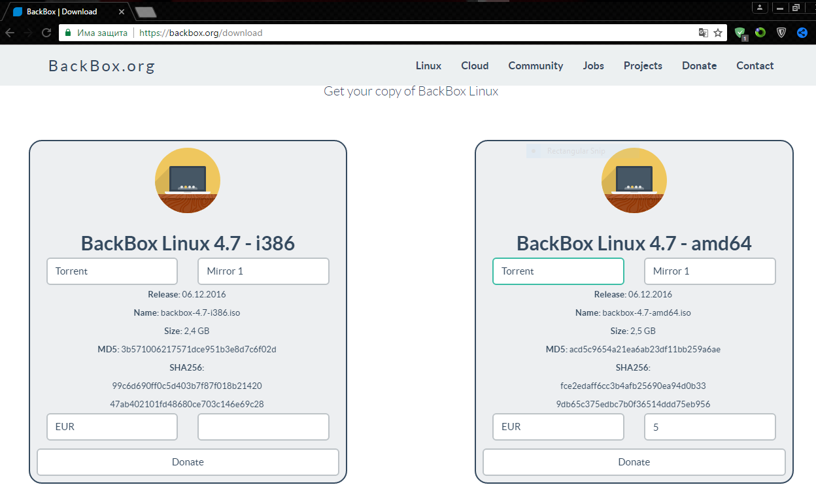Click the i386 MD5 hash 3b571006217571dce951b3e8d7c6f02d
Screen dimensions: 816x504
tap(199, 350)
